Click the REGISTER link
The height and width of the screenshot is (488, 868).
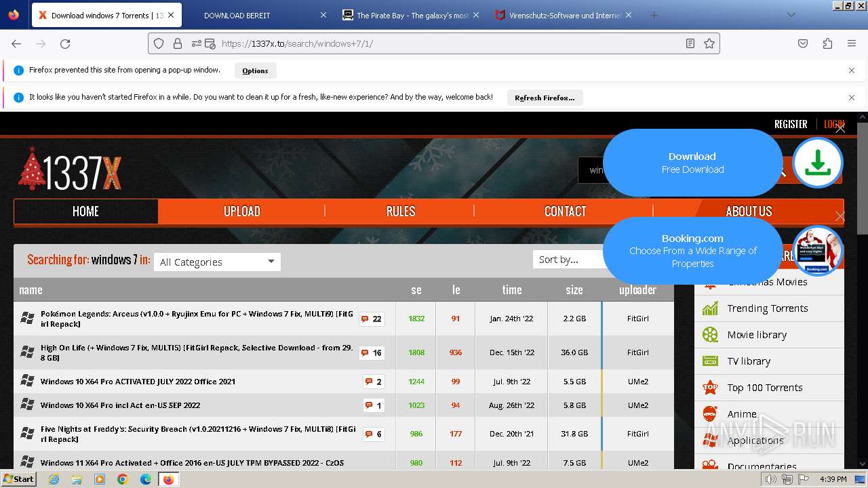click(x=791, y=124)
